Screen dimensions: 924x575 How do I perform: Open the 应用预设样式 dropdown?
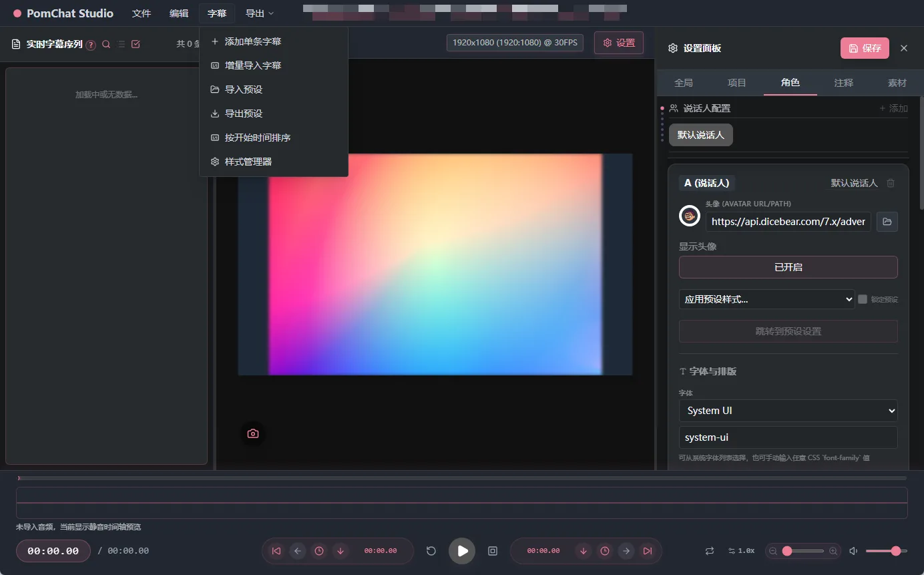[766, 299]
